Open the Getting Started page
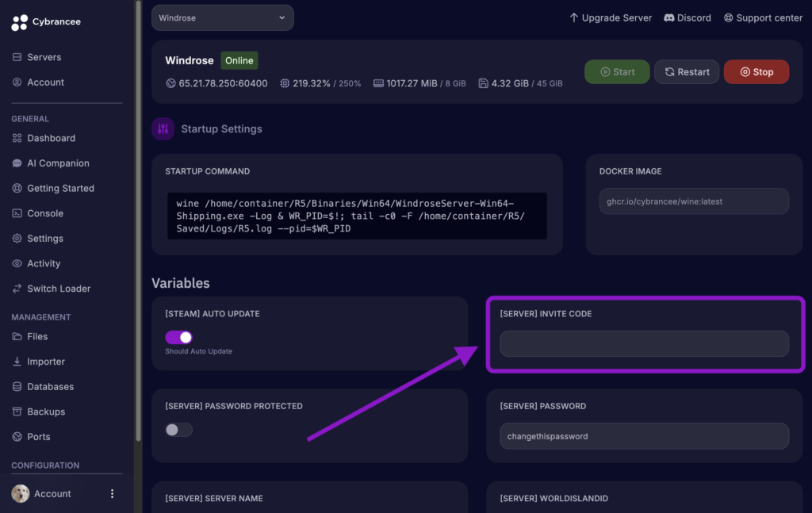Image resolution: width=812 pixels, height=513 pixels. 17,188
